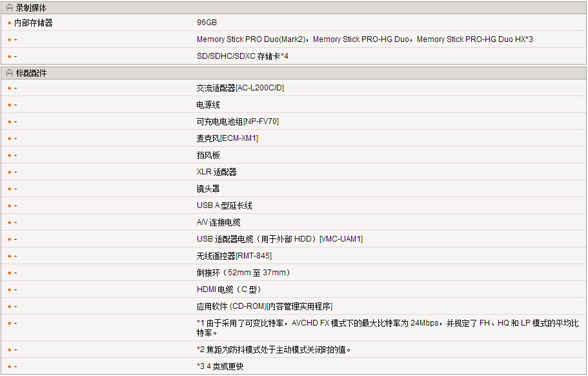Click the orange bullet in the A/V 连接电缆 row
This screenshot has width=588, height=376.
tap(9, 223)
